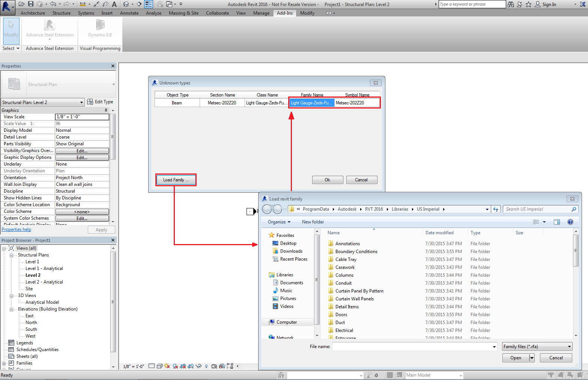
Task: Collapse the Views (all) tree node
Action: coord(4,248)
